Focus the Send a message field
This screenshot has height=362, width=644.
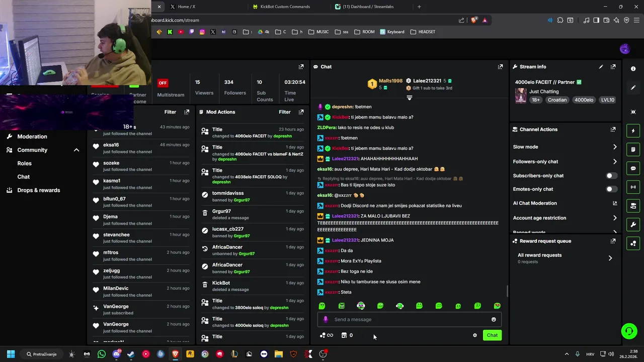[x=409, y=319]
